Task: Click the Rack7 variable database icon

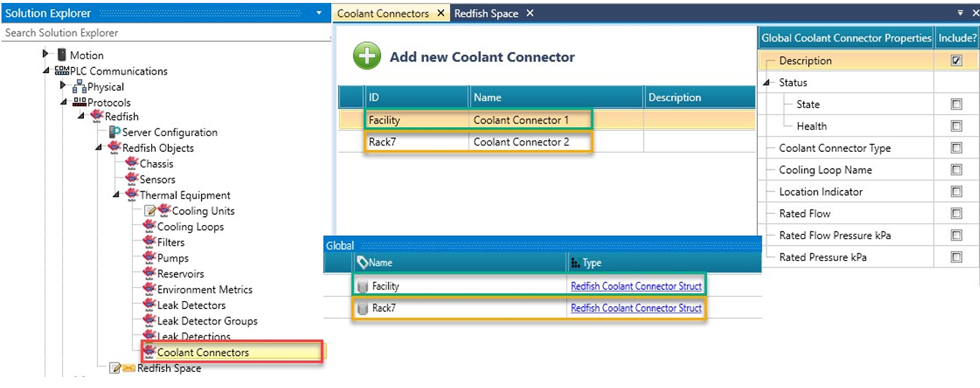Action: click(x=362, y=309)
